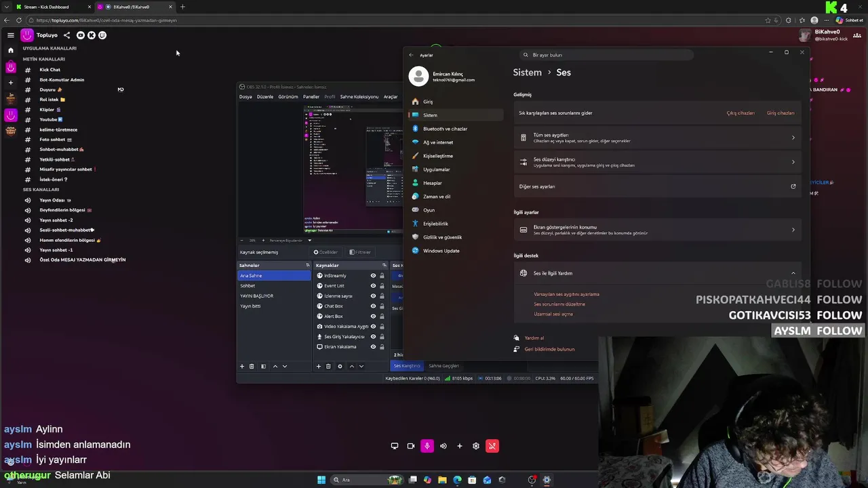Open Ekran göstergelerinin konumu setting
The width and height of the screenshot is (868, 488).
tap(657, 230)
